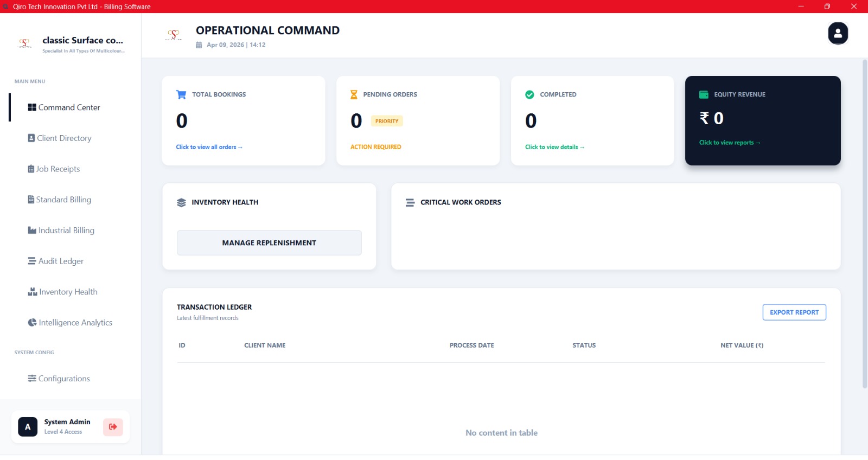Select Industrial Billing in sidebar
Screen dimensions: 868x460
71,231
